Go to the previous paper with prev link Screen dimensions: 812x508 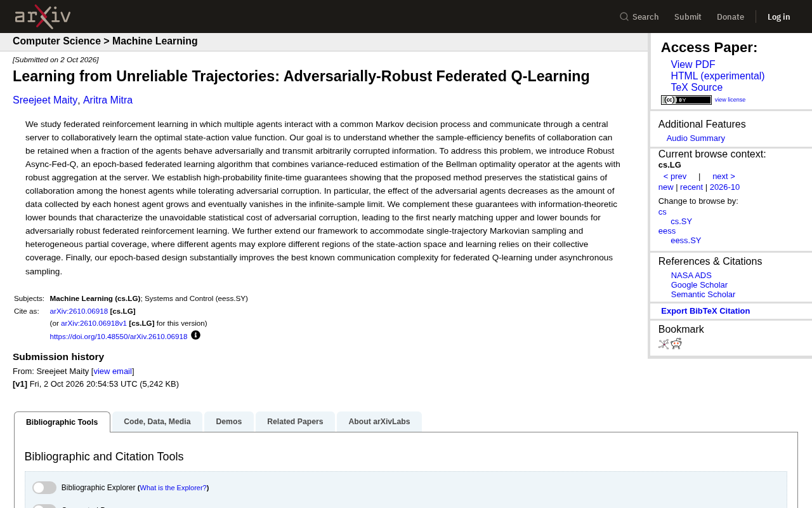675,177
